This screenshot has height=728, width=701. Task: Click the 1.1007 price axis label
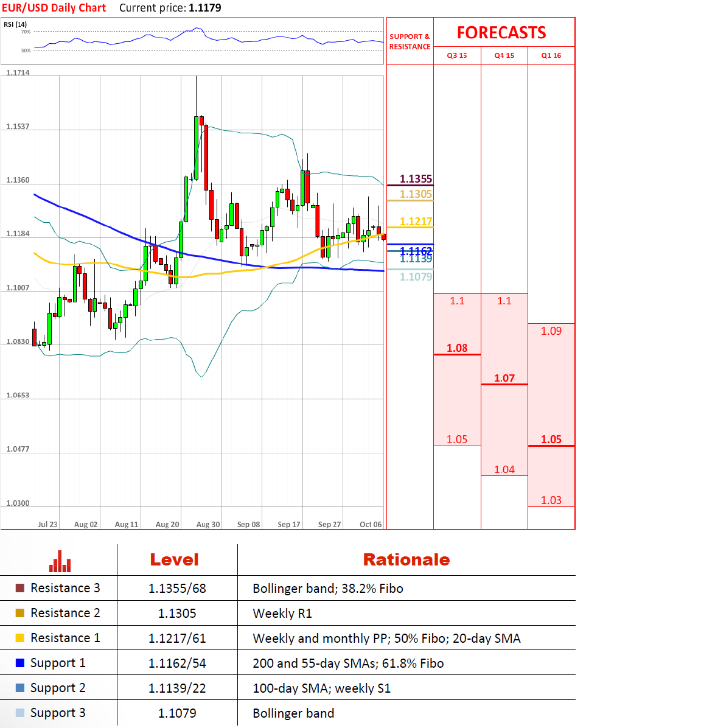(18, 288)
